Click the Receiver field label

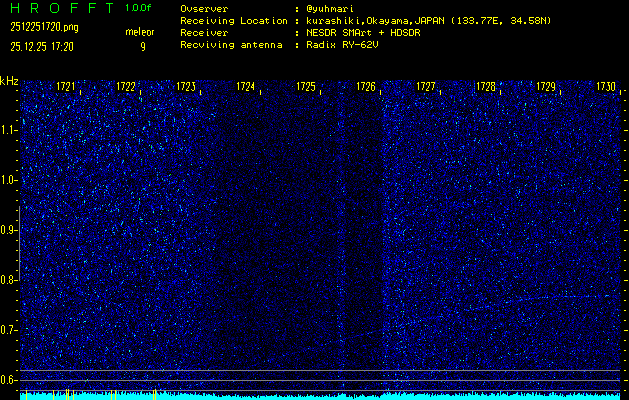pyautogui.click(x=204, y=33)
